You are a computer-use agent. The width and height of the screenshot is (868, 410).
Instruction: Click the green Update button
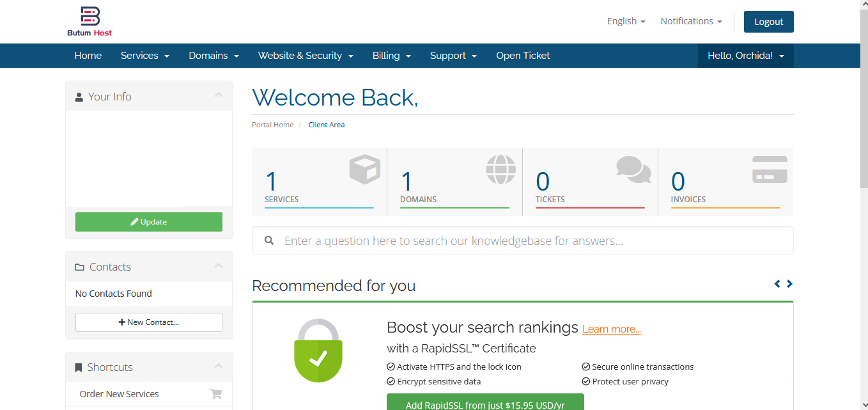point(149,222)
